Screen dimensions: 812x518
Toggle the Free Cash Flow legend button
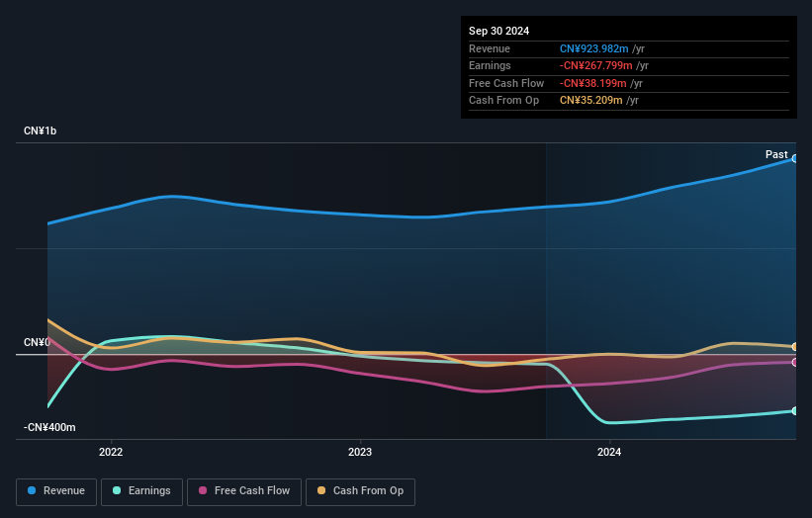(244, 491)
